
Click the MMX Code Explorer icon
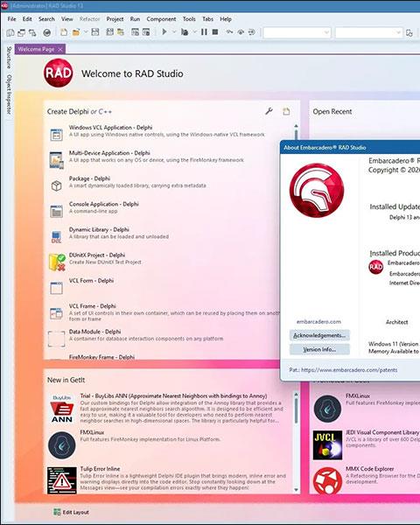click(x=327, y=480)
